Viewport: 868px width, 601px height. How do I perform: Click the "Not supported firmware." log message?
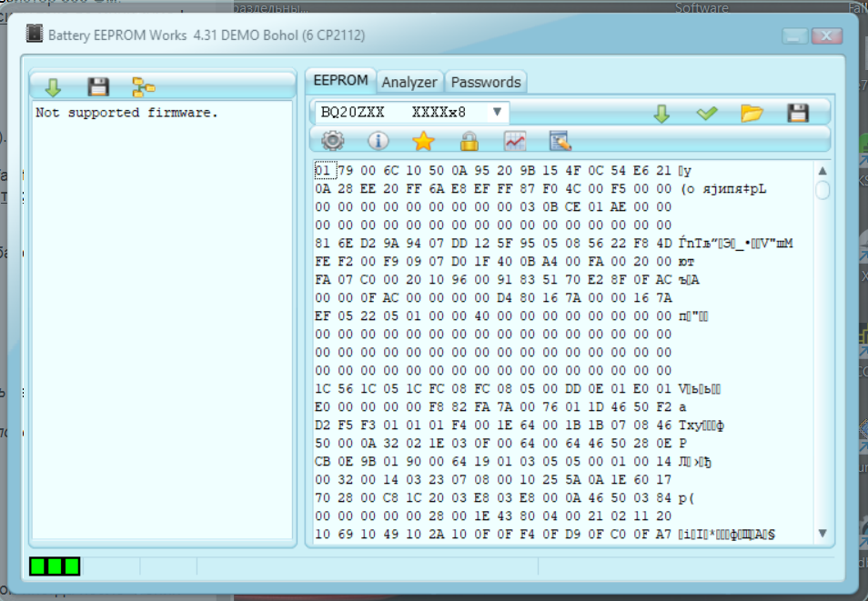click(126, 113)
